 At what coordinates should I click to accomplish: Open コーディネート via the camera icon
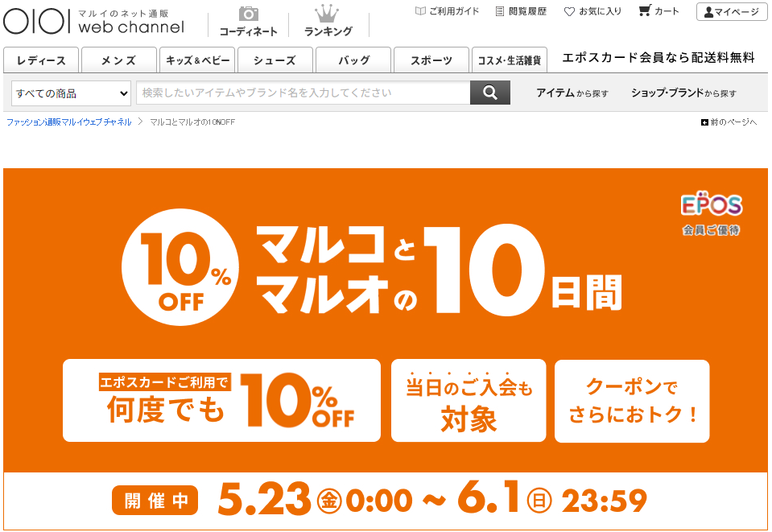248,22
